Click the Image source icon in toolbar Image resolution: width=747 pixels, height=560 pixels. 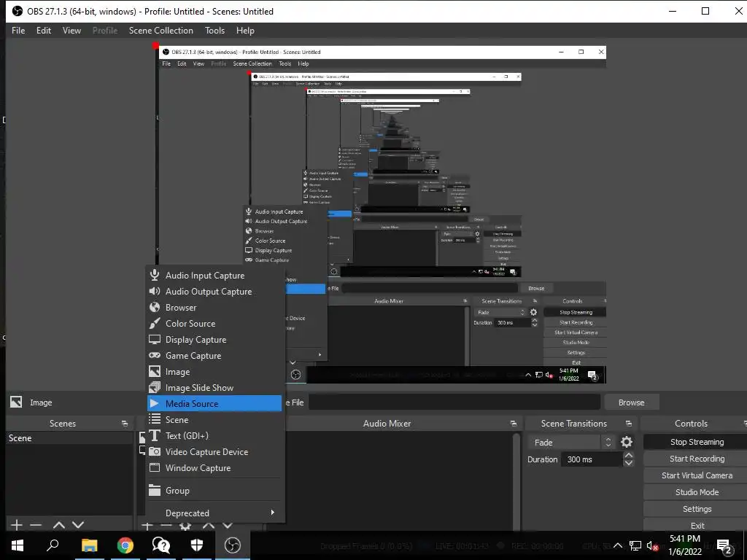(16, 402)
